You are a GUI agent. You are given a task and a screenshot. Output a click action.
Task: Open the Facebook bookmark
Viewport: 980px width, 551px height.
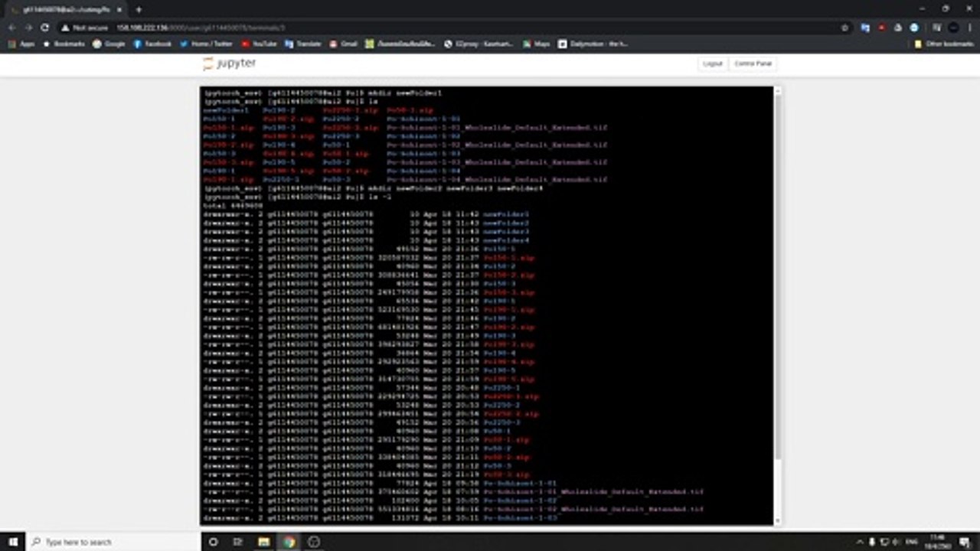pyautogui.click(x=153, y=44)
